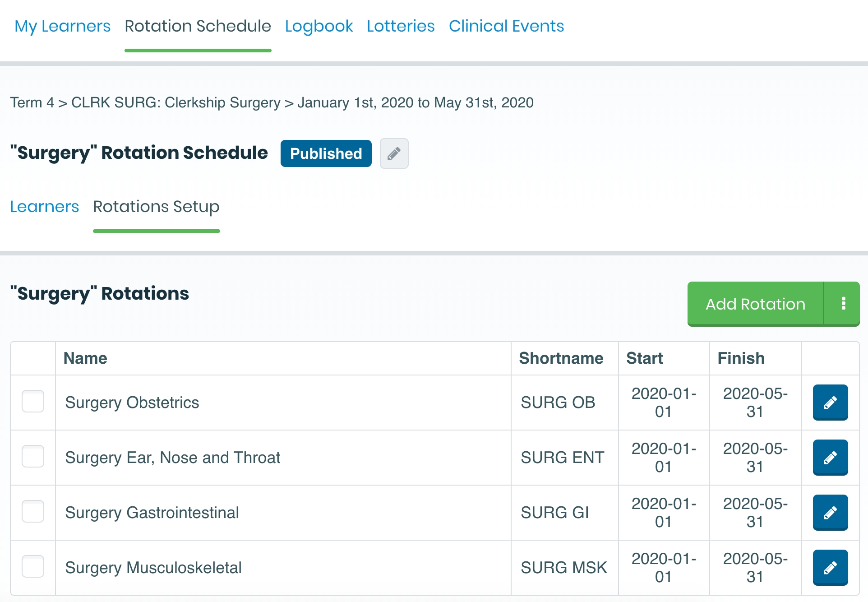Open the My Learners tab

[x=62, y=26]
